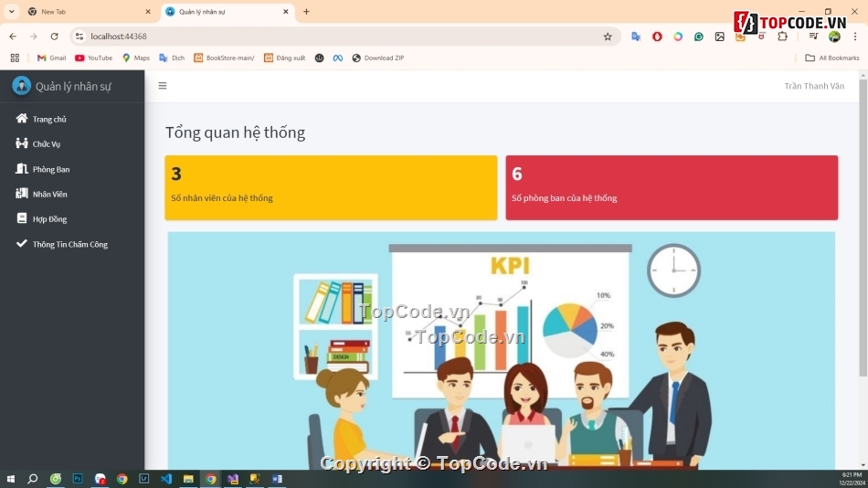Go back with browser back arrow

13,37
